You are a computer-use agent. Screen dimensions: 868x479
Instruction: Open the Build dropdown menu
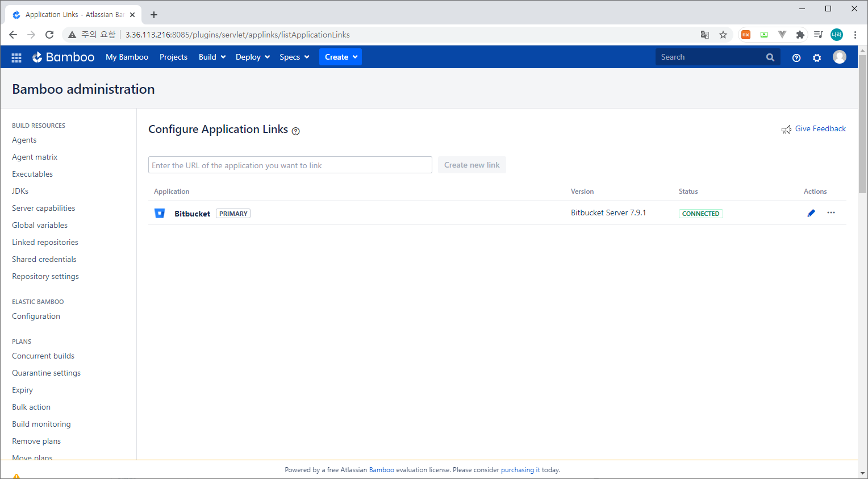(211, 57)
